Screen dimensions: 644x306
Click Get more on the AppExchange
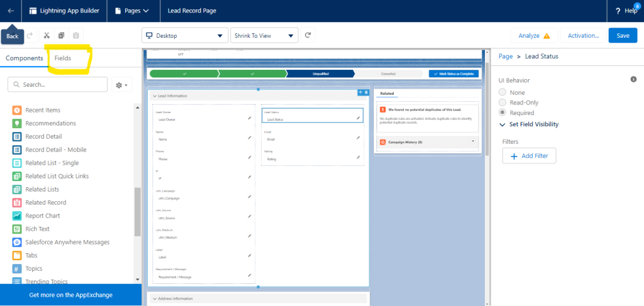coord(70,295)
